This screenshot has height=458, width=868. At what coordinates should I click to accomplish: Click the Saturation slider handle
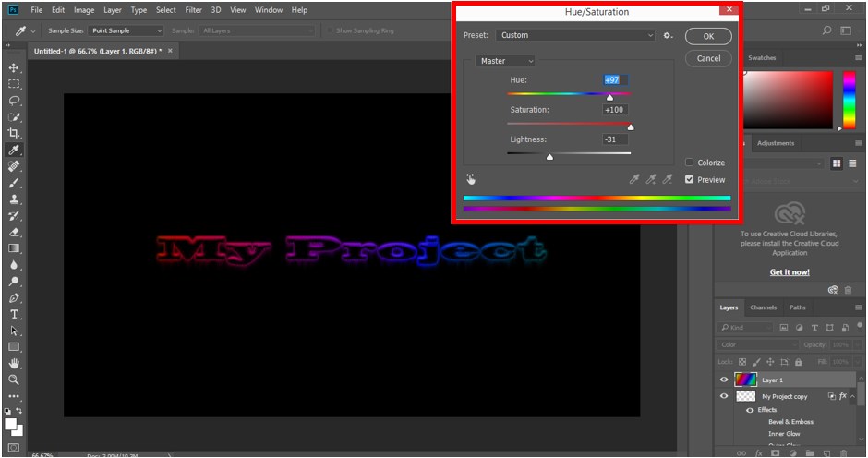tap(630, 127)
